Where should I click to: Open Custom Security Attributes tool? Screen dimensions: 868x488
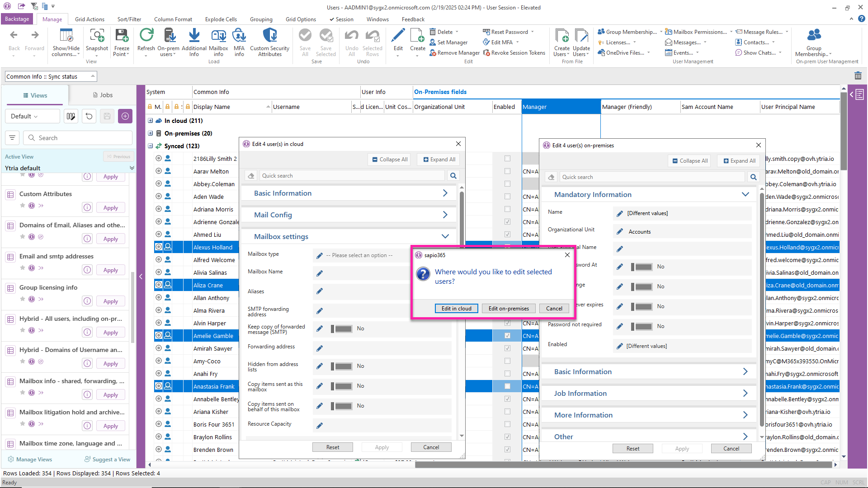pyautogui.click(x=269, y=36)
